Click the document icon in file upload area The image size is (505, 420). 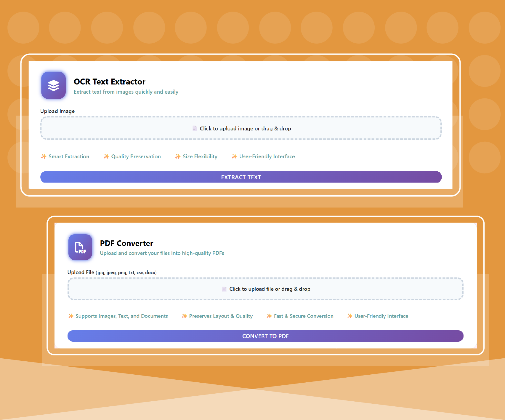pyautogui.click(x=224, y=289)
